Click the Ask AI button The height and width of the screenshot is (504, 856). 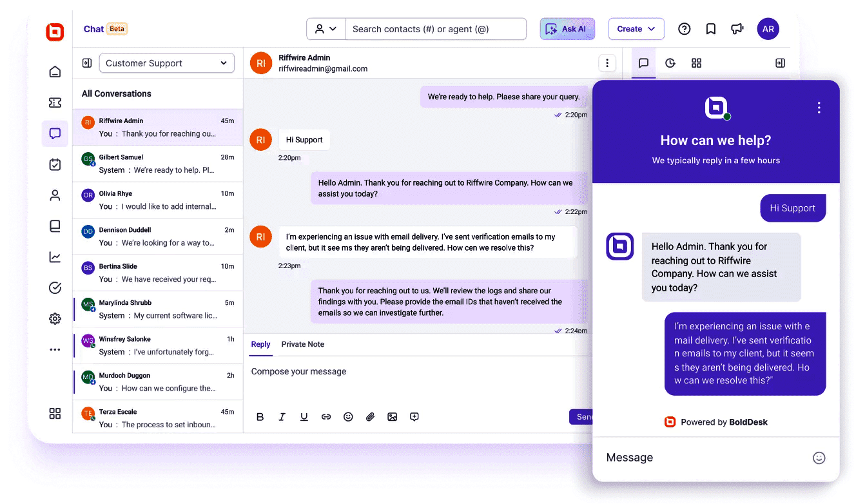click(567, 29)
